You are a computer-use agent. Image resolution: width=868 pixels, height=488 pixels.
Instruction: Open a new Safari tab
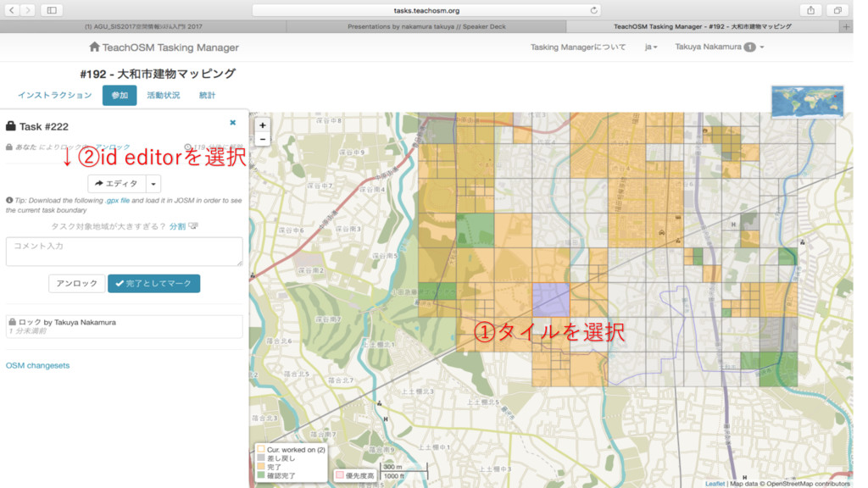point(845,26)
